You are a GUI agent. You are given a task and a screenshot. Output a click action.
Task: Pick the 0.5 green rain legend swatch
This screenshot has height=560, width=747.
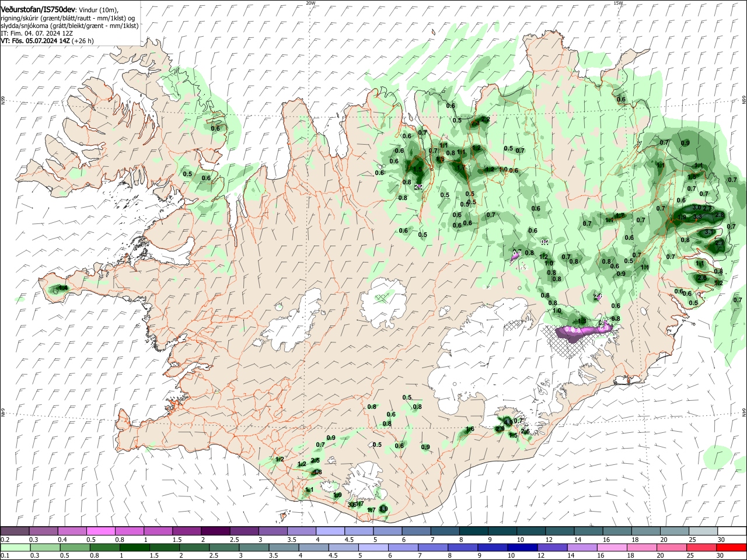pyautogui.click(x=75, y=547)
